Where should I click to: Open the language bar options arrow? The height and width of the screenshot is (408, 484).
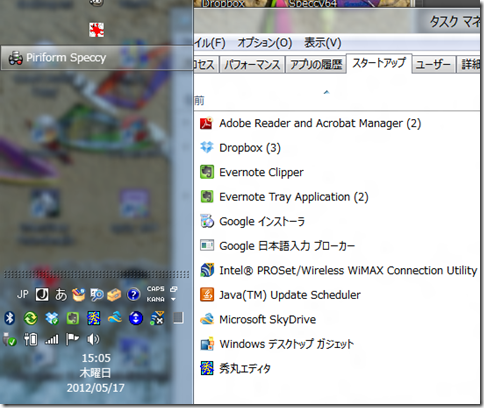pos(173,299)
